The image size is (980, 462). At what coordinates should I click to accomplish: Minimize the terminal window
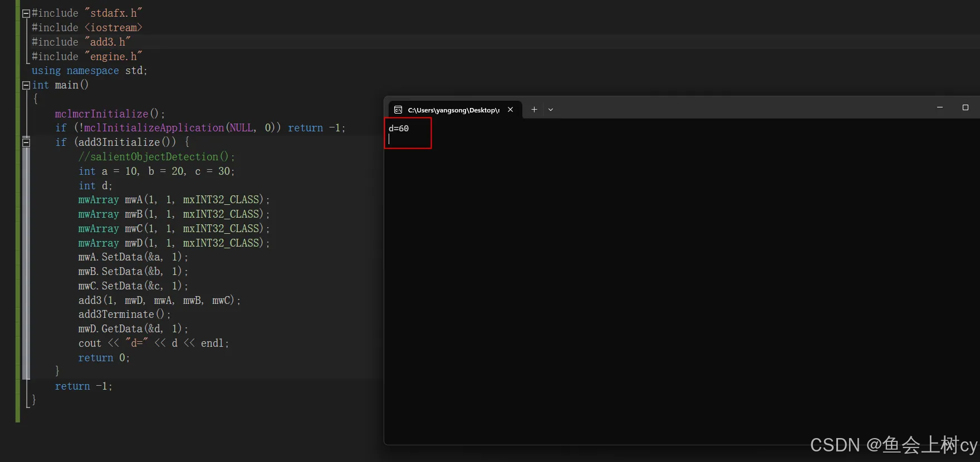(x=940, y=107)
